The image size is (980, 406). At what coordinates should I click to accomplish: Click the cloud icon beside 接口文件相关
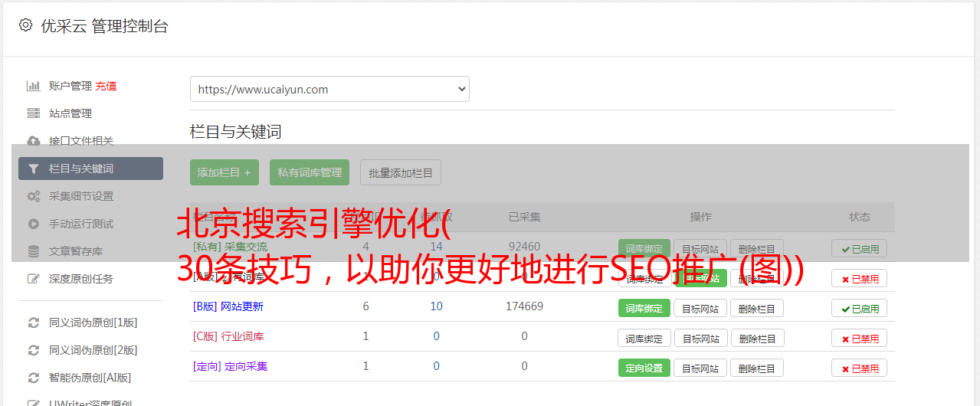34,141
